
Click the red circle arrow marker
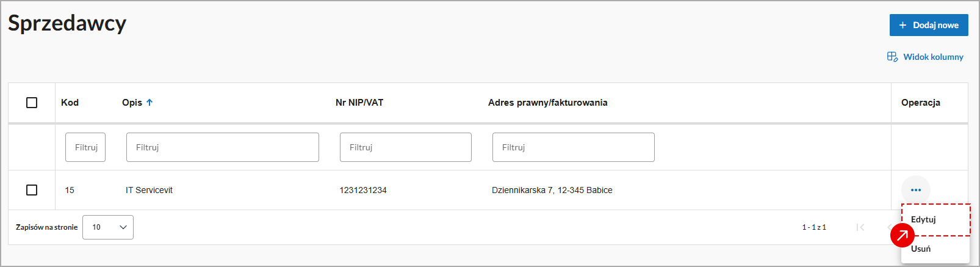902,235
